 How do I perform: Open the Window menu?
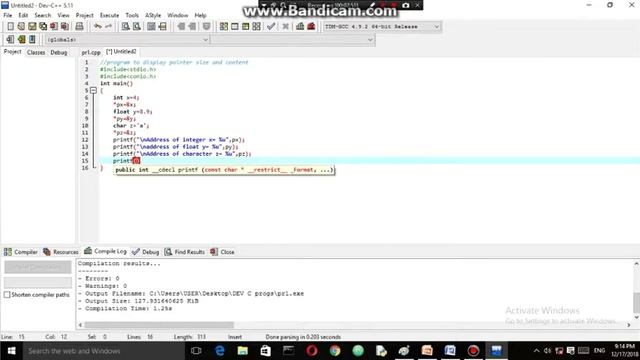(178, 15)
